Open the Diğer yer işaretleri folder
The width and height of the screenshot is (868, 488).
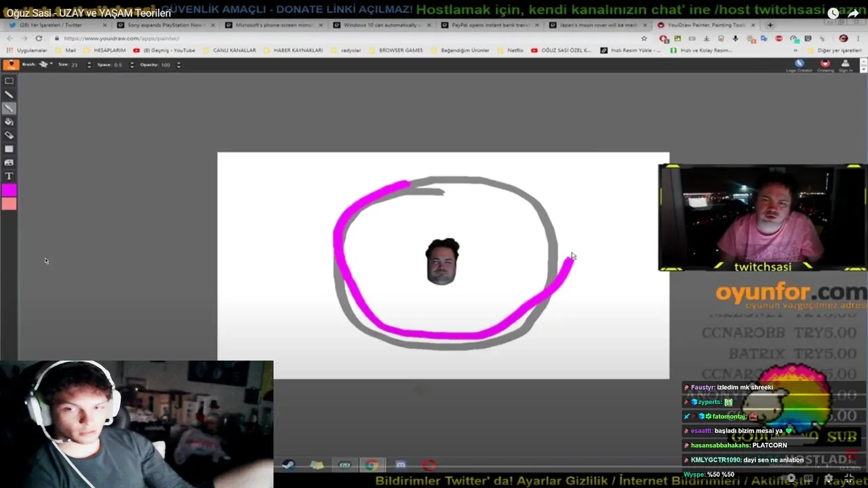[x=833, y=50]
